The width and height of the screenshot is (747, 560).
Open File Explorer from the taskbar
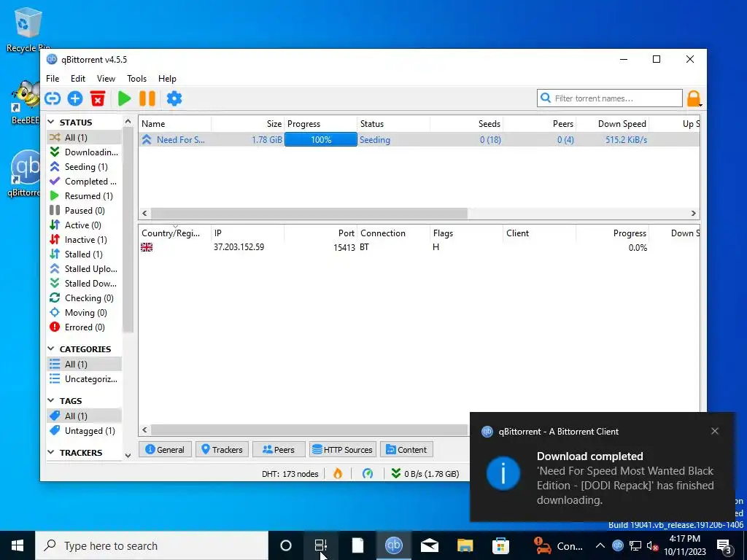[465, 545]
